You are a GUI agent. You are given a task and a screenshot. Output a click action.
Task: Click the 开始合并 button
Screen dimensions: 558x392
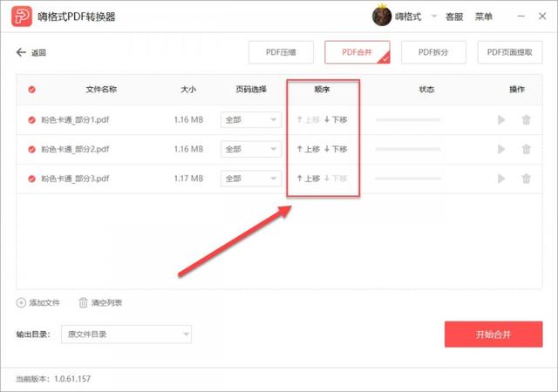[x=493, y=335]
